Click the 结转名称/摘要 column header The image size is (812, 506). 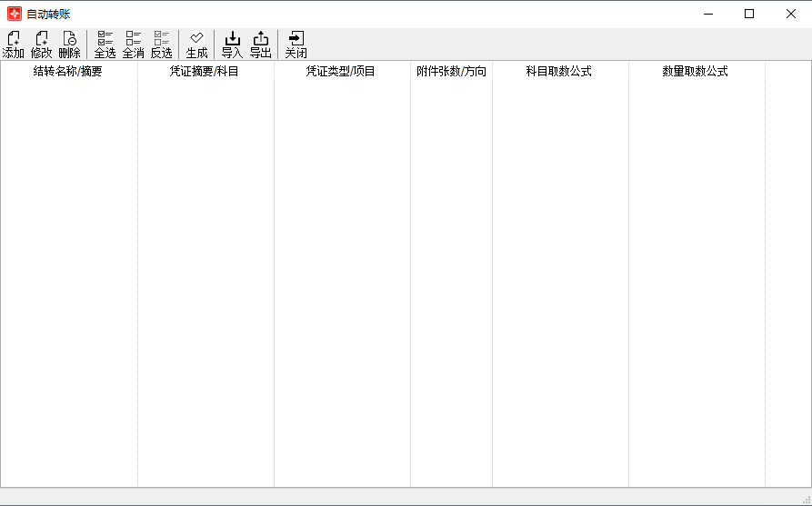point(68,71)
